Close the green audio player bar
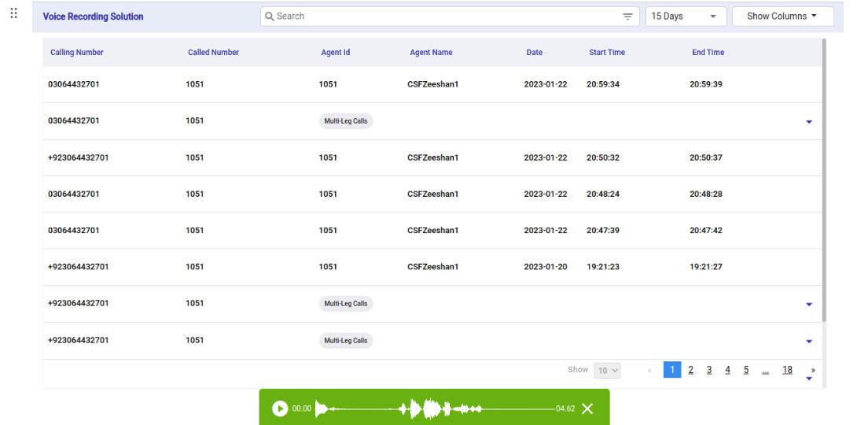 coord(587,408)
